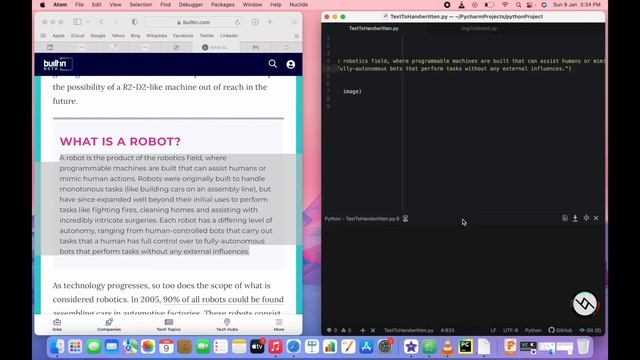The height and width of the screenshot is (360, 640).
Task: Go forward in Safari
Action: tap(116, 22)
